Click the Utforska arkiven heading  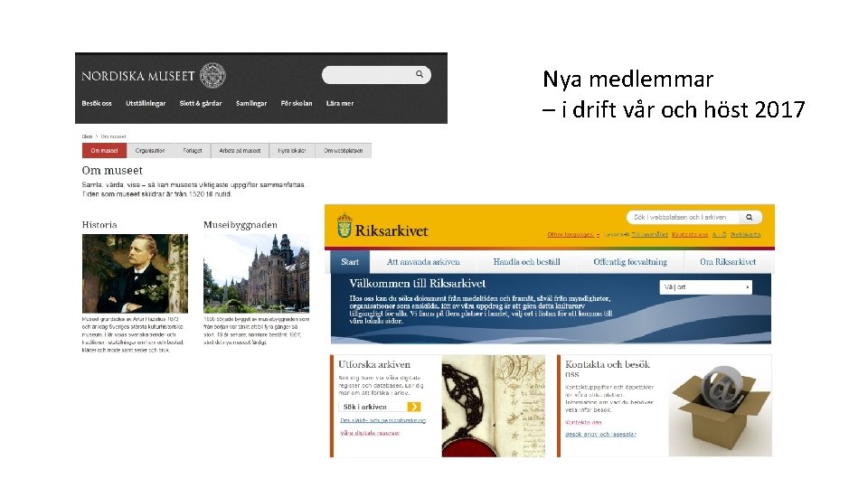pos(374,364)
